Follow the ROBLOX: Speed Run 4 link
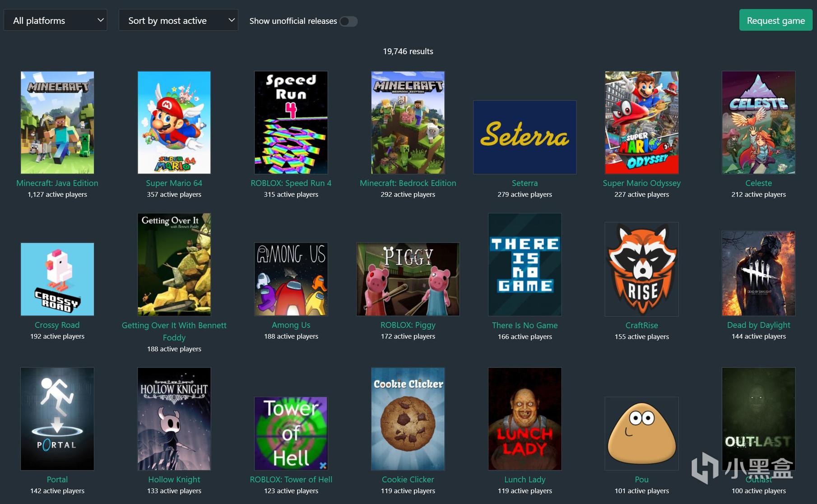817x504 pixels. point(291,183)
